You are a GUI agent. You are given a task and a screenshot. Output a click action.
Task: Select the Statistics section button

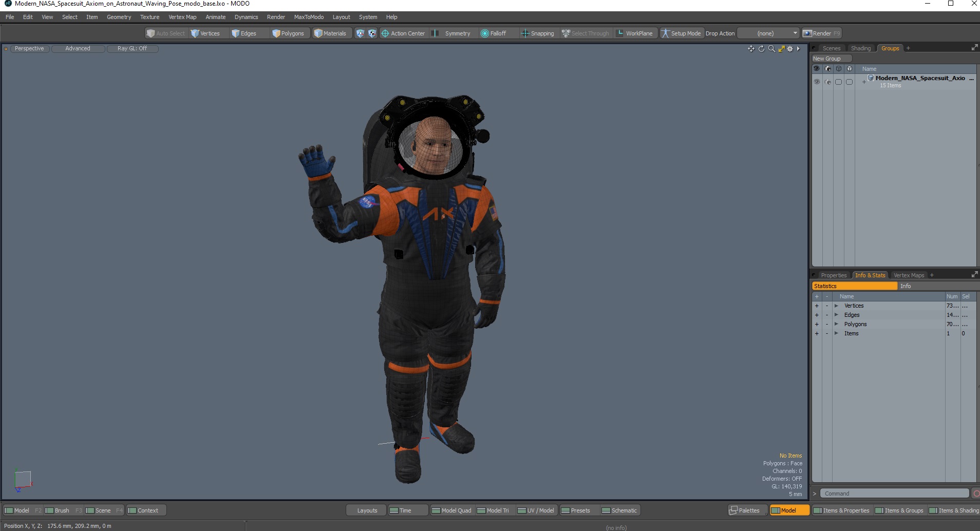click(854, 286)
